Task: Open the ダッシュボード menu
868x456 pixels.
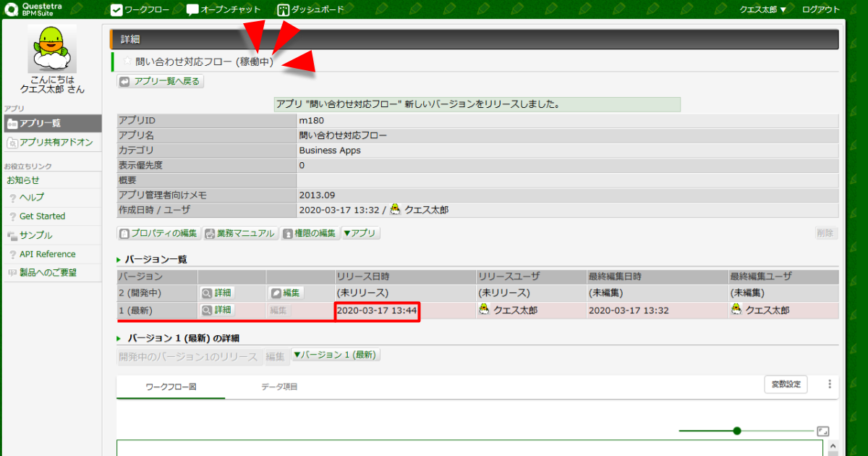Action: 311,10
